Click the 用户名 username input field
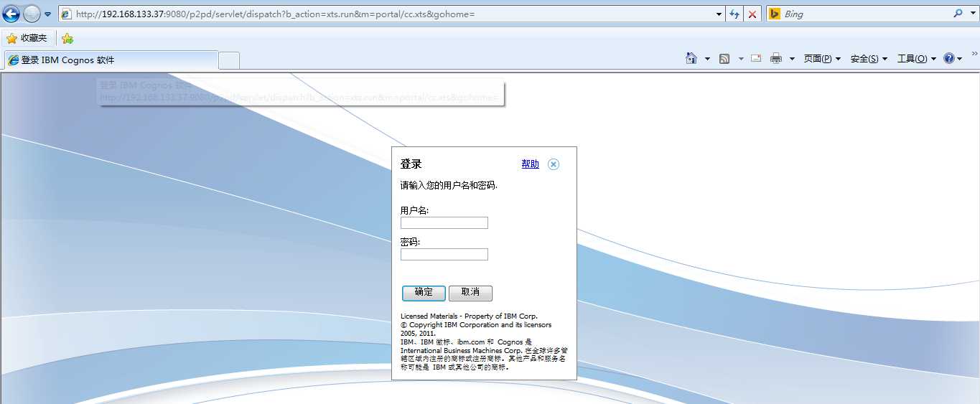The width and height of the screenshot is (980, 404). pos(444,223)
